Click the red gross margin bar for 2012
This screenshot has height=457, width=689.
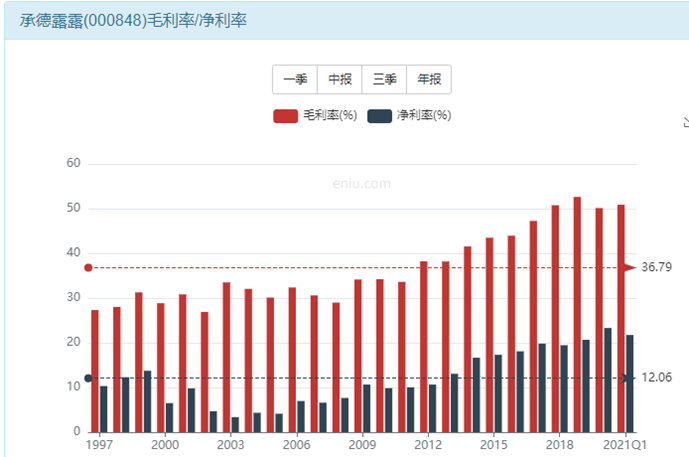(x=424, y=347)
